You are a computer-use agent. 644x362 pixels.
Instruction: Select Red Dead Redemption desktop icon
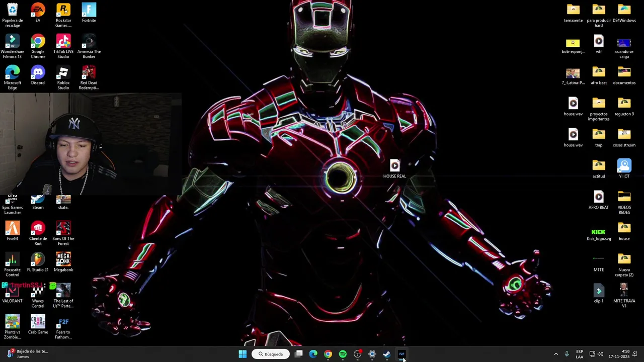click(x=89, y=77)
